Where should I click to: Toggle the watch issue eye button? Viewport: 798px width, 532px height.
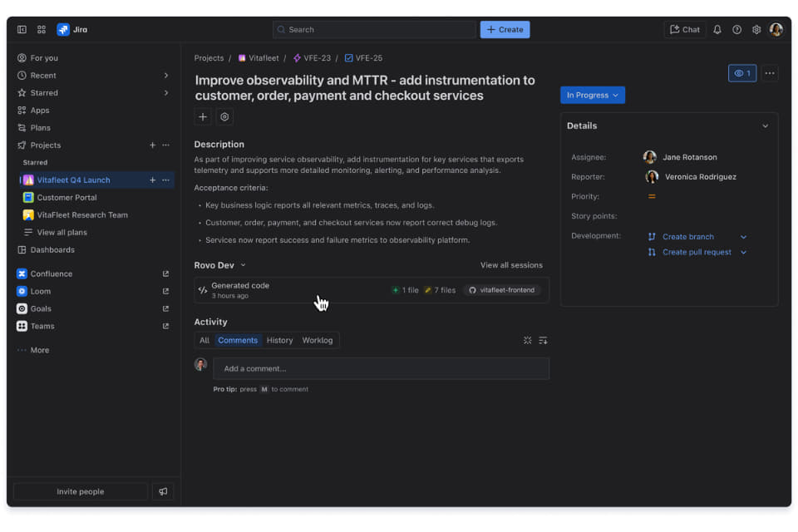click(742, 73)
